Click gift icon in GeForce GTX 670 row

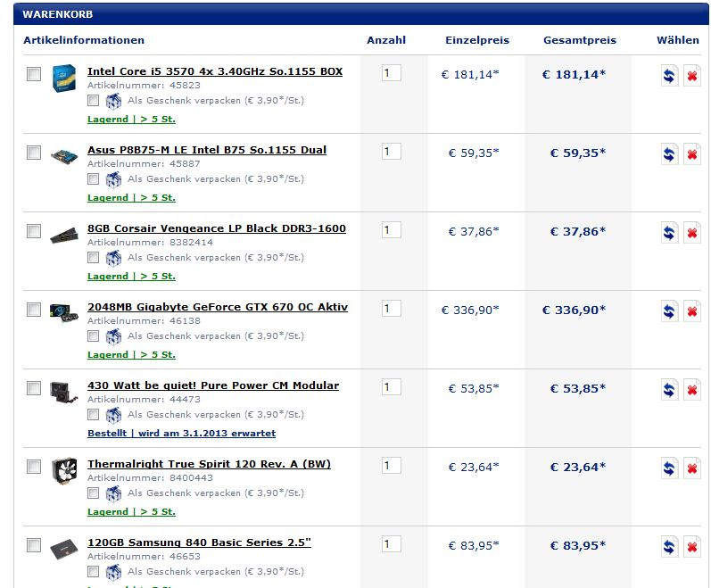point(113,336)
